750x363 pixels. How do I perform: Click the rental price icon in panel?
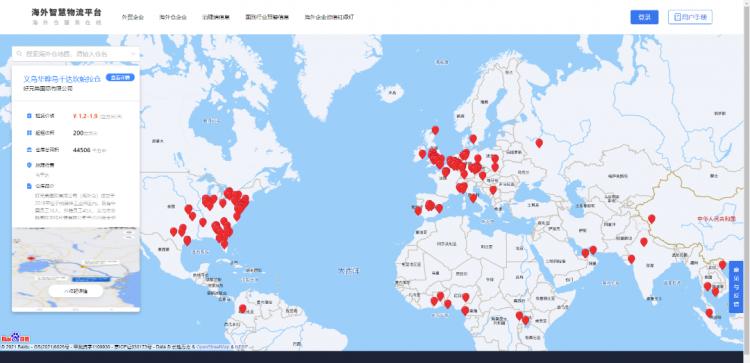(29, 116)
